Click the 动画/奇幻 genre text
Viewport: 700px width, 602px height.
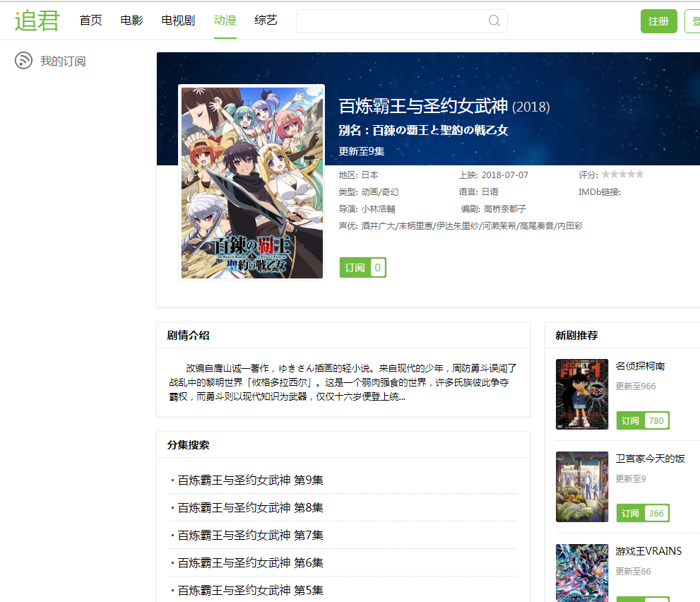tap(380, 191)
